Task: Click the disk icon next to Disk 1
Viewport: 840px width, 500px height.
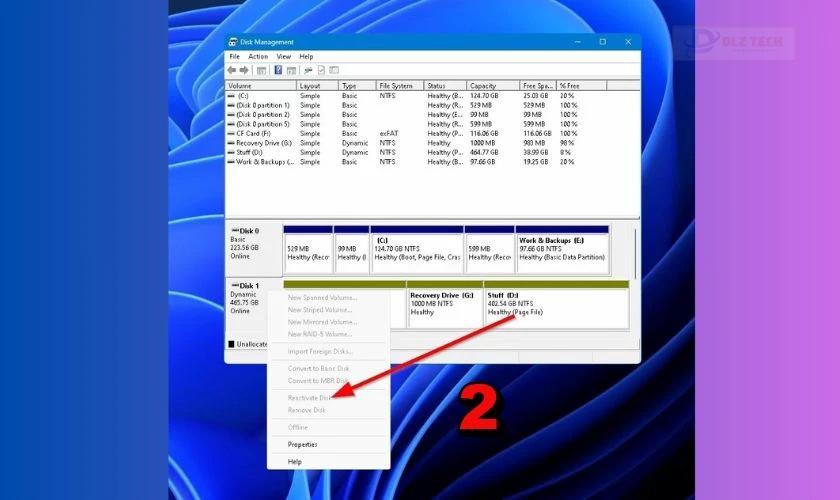Action: click(235, 286)
